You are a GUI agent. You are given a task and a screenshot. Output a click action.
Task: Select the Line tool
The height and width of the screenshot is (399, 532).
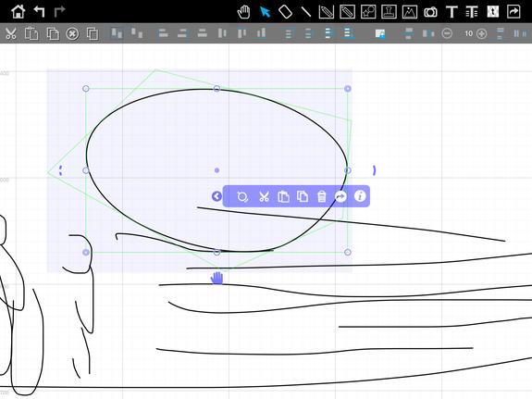point(306,12)
